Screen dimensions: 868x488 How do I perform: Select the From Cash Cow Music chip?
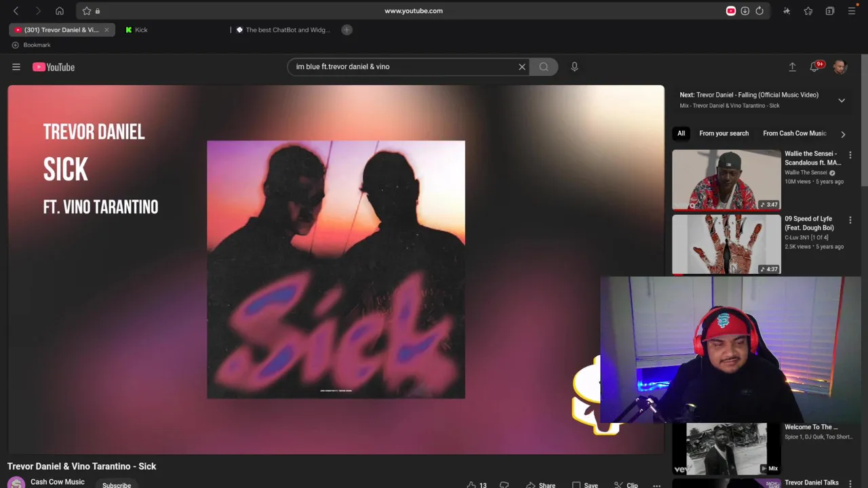pyautogui.click(x=794, y=134)
